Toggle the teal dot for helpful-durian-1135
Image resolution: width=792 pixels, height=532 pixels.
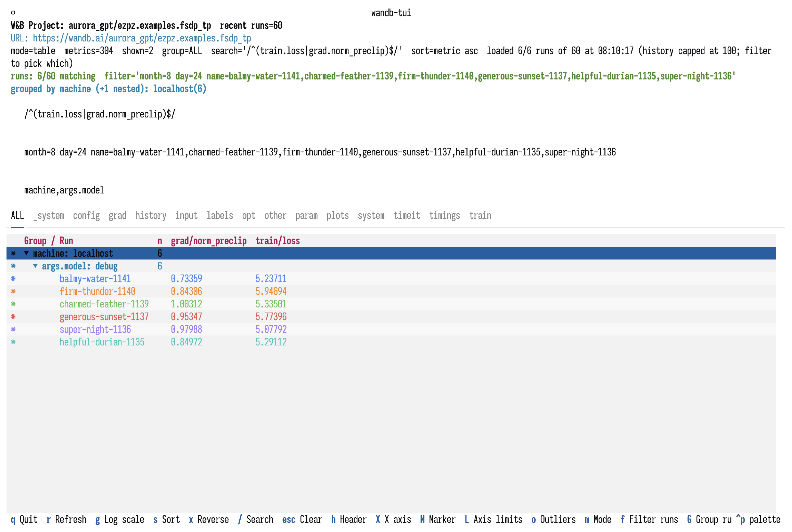(13, 342)
